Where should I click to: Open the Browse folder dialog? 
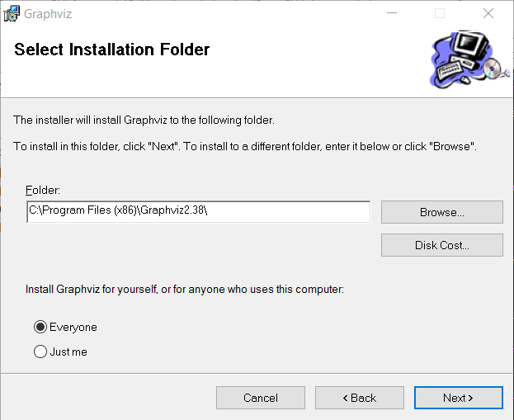tap(441, 212)
